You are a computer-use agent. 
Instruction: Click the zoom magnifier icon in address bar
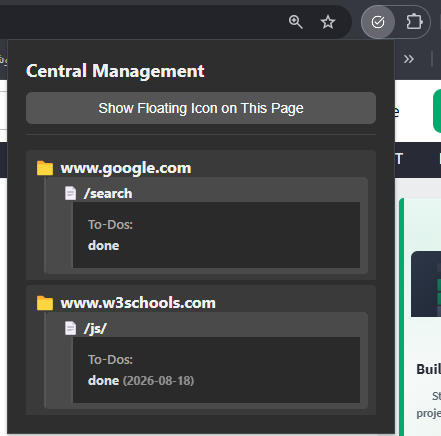tap(295, 22)
